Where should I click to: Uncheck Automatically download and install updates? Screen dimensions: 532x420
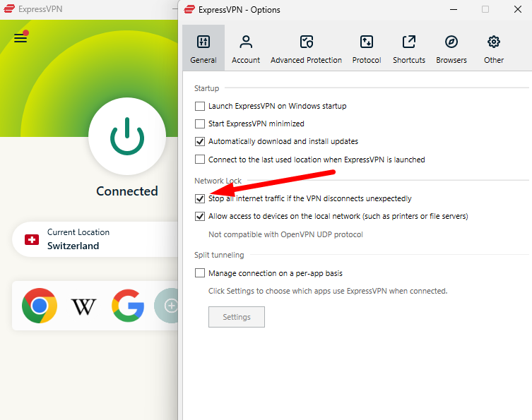click(200, 141)
